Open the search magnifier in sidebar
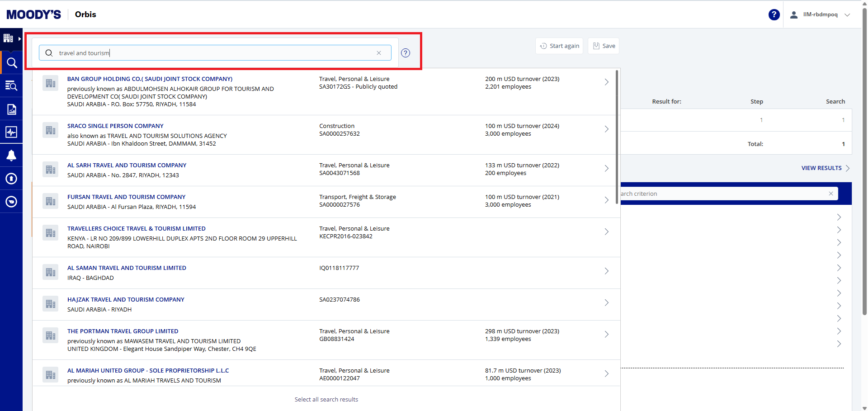Screen dimensions: 868x411 tap(11, 63)
